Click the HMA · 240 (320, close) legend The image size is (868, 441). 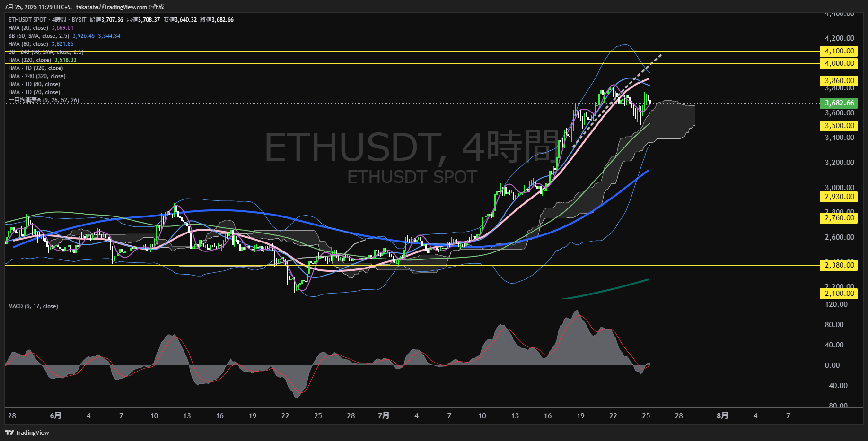37,76
